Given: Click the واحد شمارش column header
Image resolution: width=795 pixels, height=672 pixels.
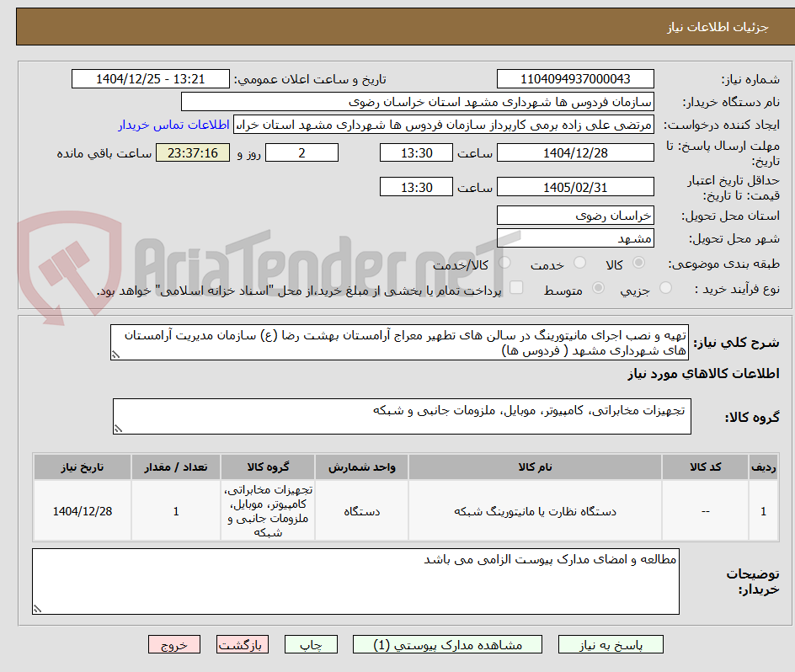Looking at the screenshot, I should click(x=361, y=467).
